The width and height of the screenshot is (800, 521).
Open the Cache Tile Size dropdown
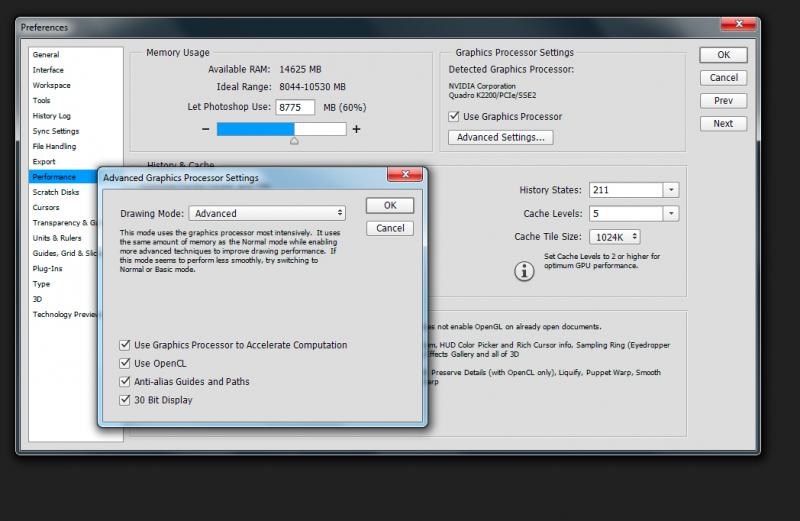615,237
